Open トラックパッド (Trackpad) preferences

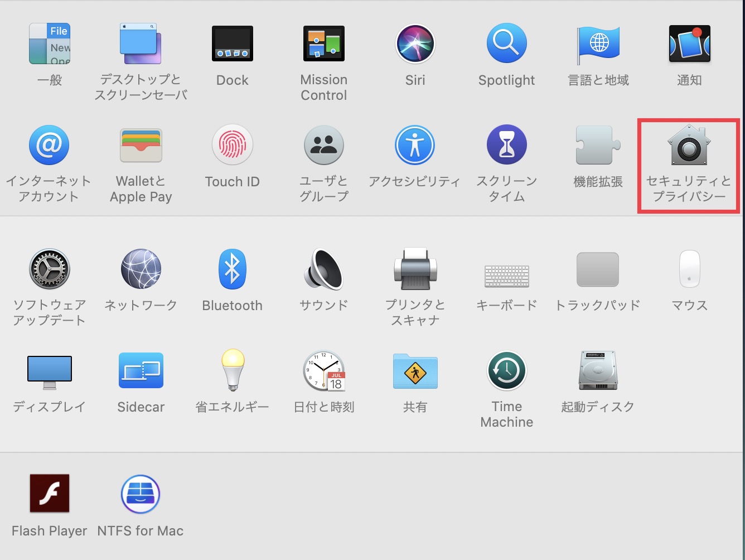pos(598,269)
